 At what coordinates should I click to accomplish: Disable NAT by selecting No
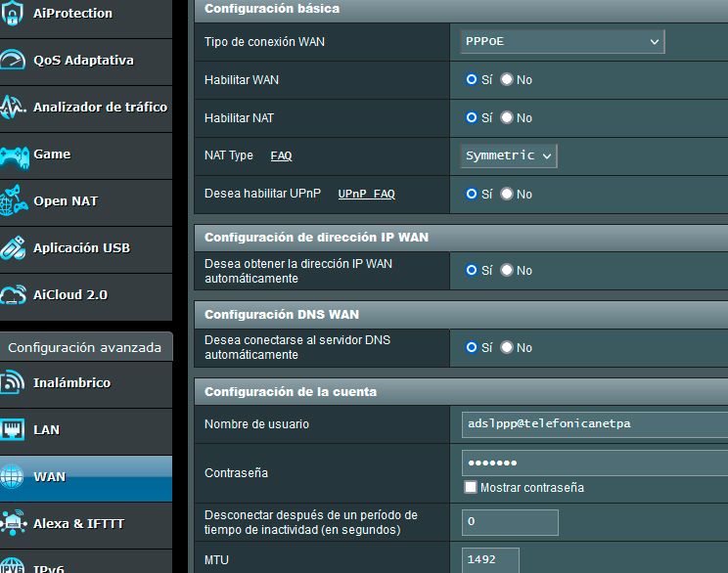(x=507, y=117)
